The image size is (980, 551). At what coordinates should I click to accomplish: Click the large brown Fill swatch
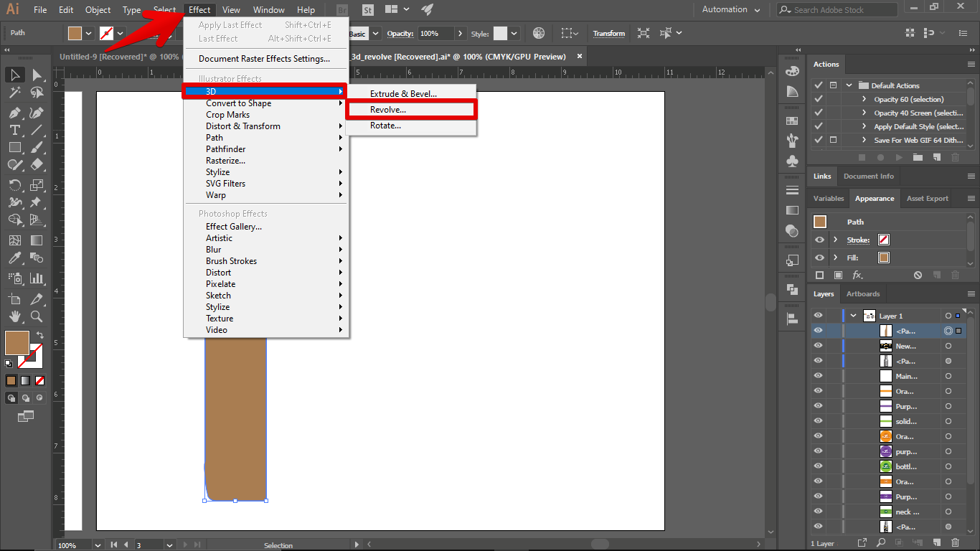[17, 343]
